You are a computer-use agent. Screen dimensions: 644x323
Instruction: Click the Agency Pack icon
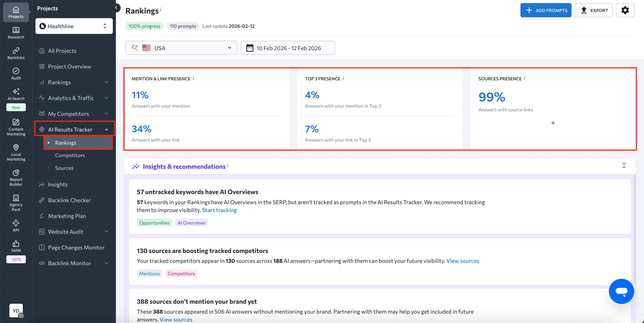pyautogui.click(x=16, y=202)
